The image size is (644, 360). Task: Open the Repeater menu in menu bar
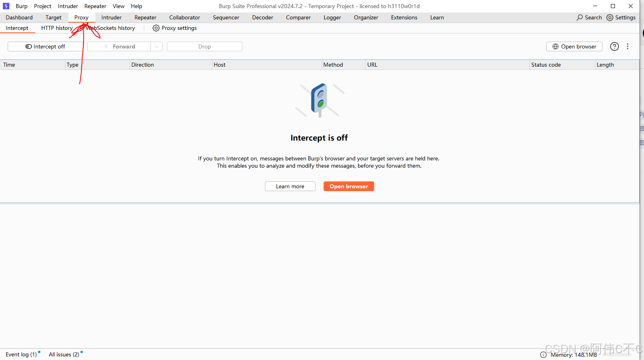[95, 6]
